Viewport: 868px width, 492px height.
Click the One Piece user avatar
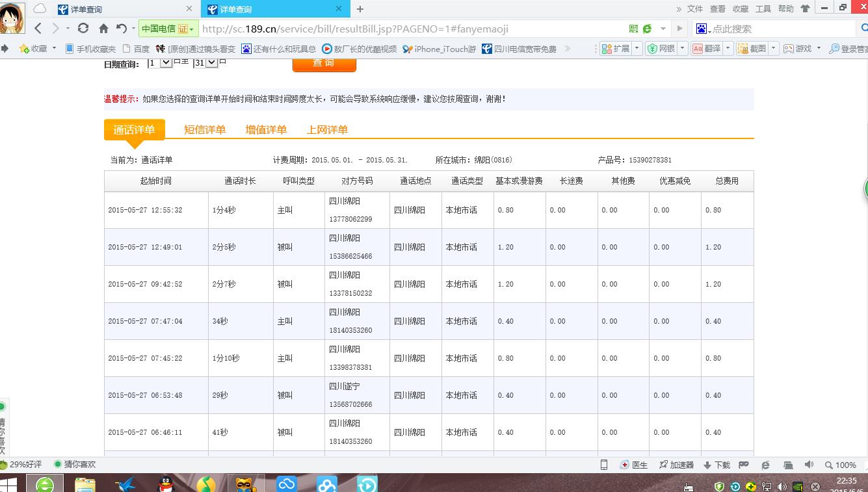click(x=12, y=17)
